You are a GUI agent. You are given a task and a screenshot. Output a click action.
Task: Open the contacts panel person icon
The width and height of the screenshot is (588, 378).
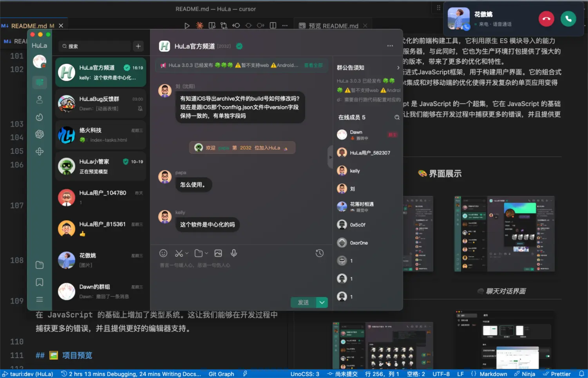39,100
